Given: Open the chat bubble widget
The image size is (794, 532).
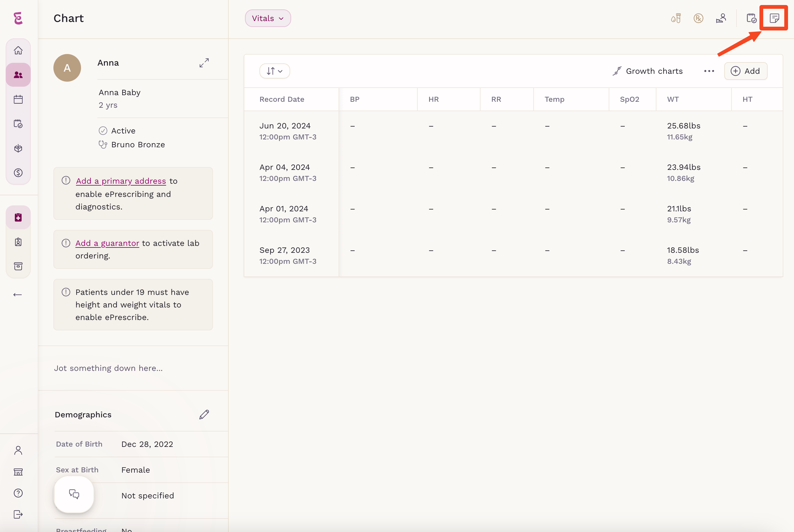Looking at the screenshot, I should pos(74,494).
